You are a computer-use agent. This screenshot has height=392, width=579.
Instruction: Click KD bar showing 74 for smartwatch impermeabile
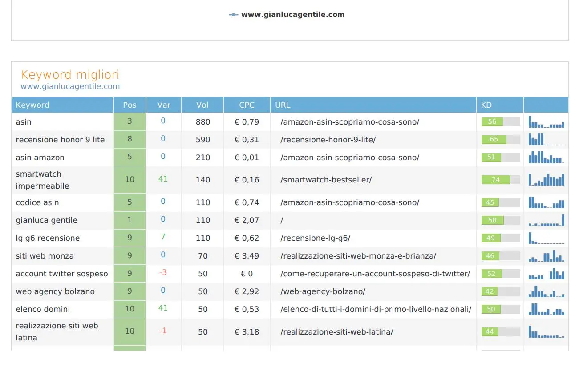pos(501,180)
